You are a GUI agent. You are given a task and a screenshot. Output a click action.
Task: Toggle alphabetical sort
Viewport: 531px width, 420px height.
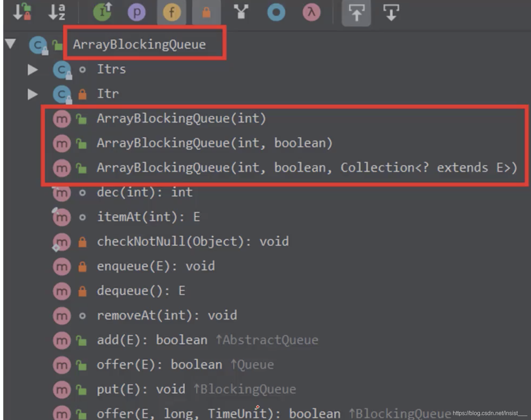pos(57,12)
